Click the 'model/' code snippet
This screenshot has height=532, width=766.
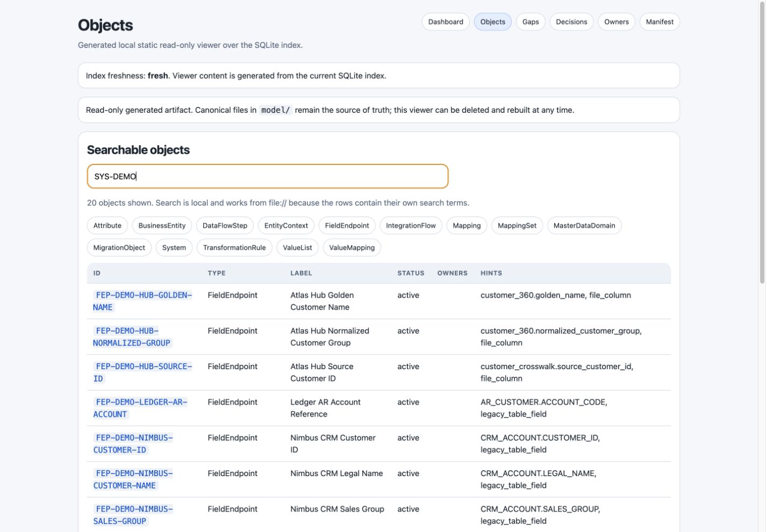pyautogui.click(x=276, y=110)
